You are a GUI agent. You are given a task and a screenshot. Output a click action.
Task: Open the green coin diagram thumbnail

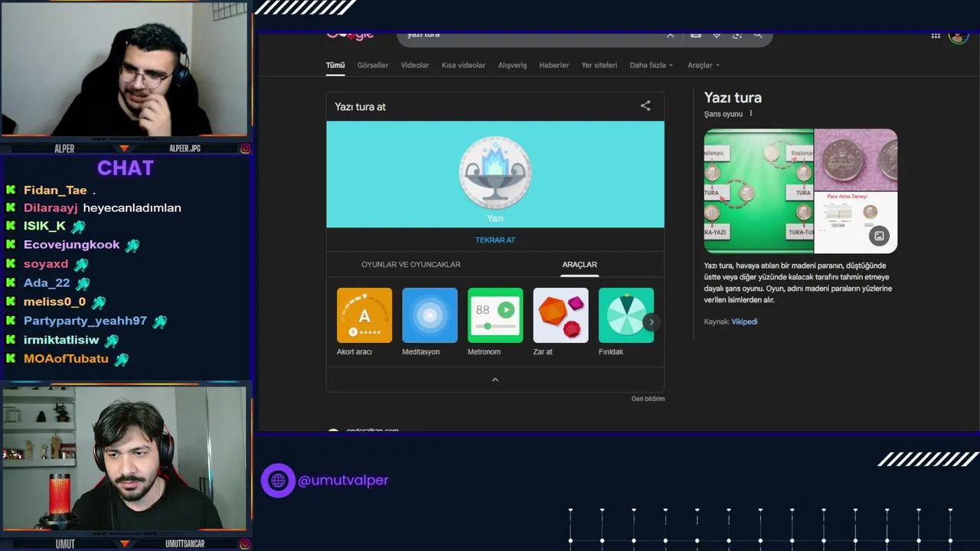[x=759, y=191]
